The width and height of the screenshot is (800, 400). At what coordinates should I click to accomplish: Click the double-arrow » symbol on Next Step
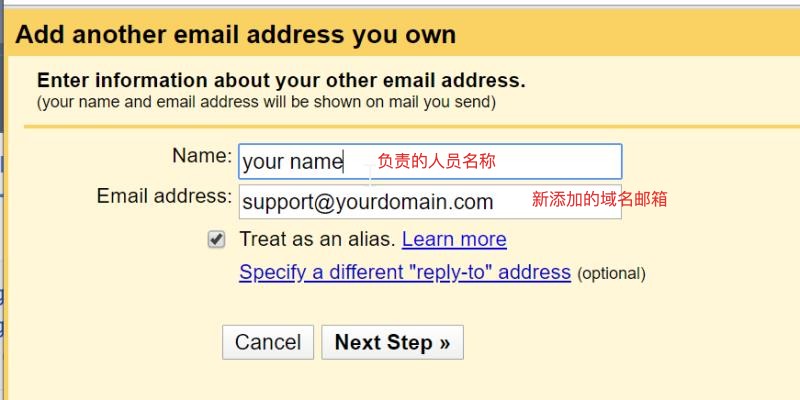pyautogui.click(x=444, y=343)
